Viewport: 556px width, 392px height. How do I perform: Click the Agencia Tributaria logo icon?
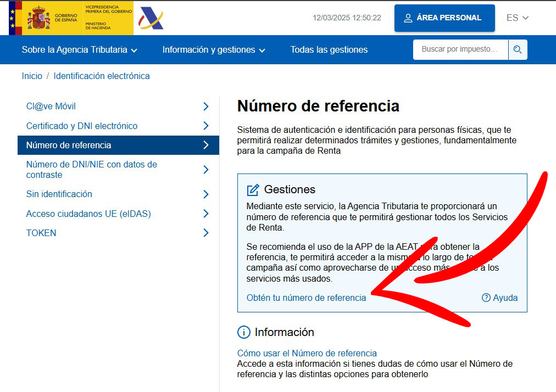151,18
